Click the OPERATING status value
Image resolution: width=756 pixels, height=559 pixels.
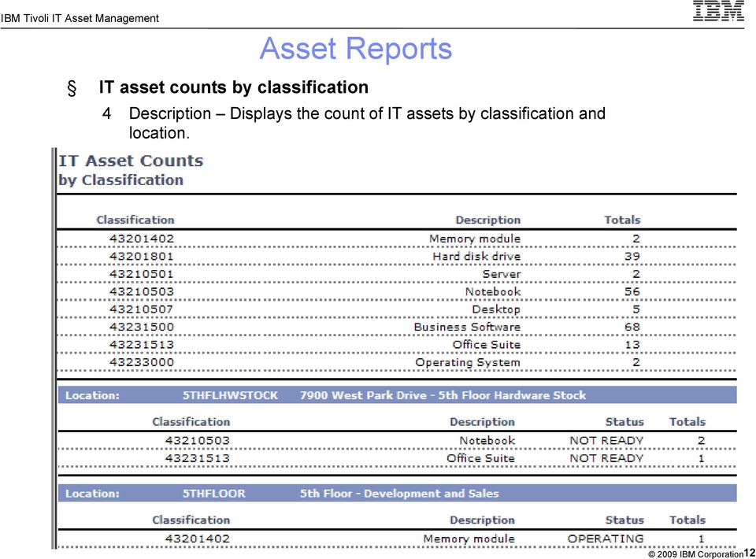tap(606, 539)
